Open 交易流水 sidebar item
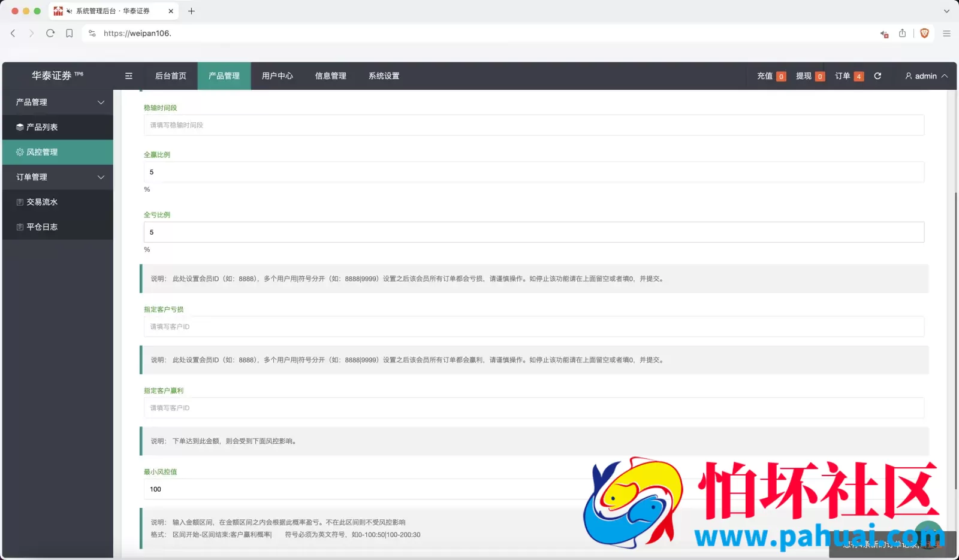Viewport: 959px width, 560px height. (x=58, y=202)
